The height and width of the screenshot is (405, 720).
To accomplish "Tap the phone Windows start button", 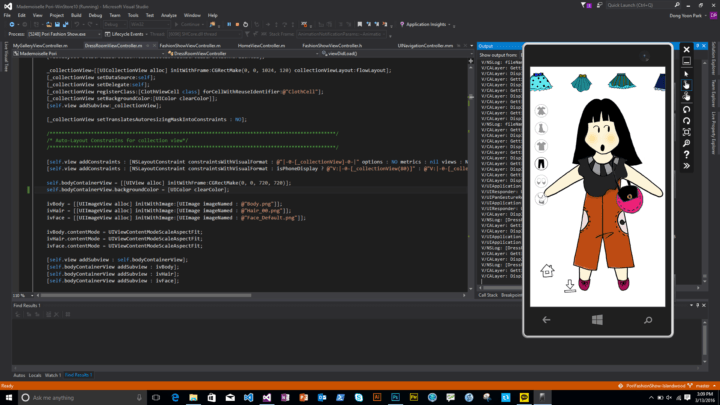I will (597, 320).
